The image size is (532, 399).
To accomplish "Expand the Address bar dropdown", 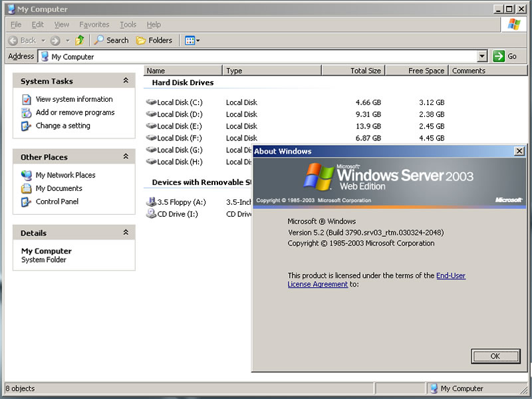I will click(x=481, y=56).
